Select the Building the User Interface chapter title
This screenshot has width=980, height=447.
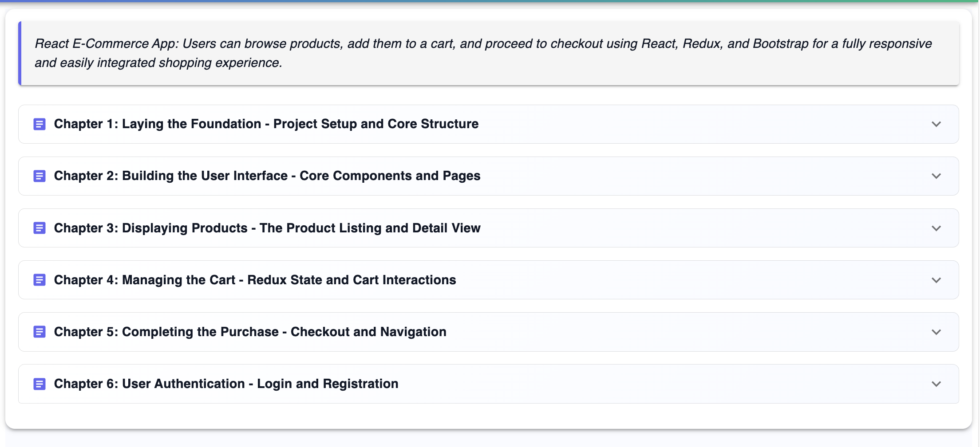pyautogui.click(x=267, y=176)
